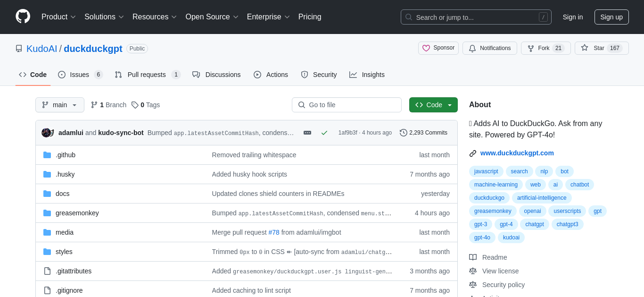The height and width of the screenshot is (297, 644).
Task: Open pull request #78 link
Action: pyautogui.click(x=274, y=232)
